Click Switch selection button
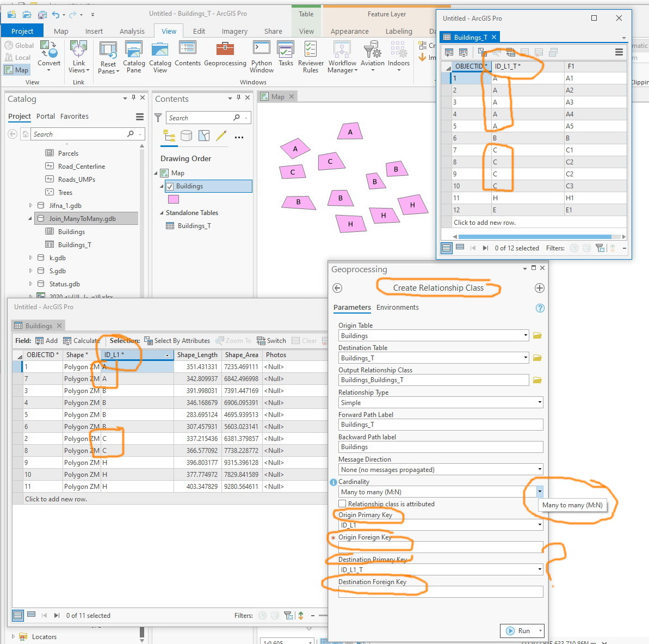649x644 pixels. 271,340
